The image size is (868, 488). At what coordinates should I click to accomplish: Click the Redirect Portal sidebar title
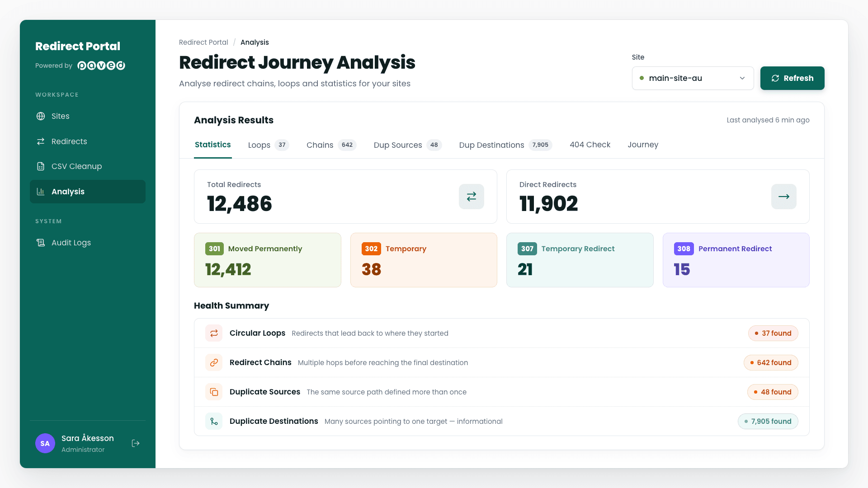pos(78,46)
